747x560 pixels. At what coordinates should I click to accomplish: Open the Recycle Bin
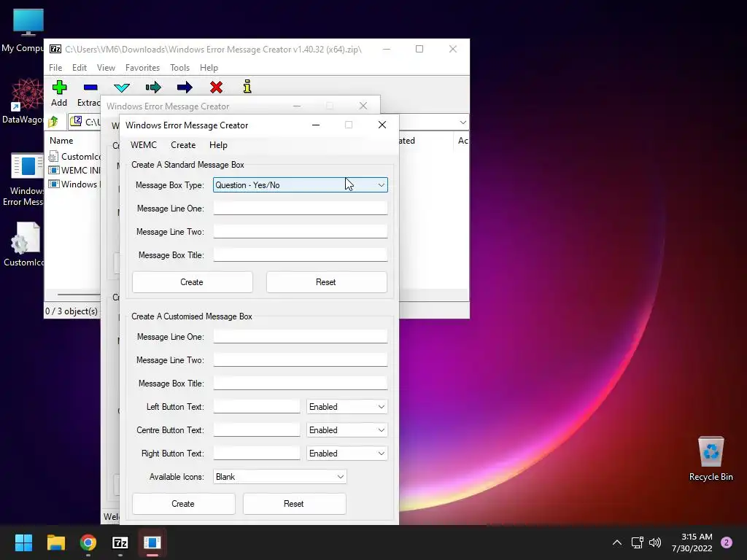point(711,459)
